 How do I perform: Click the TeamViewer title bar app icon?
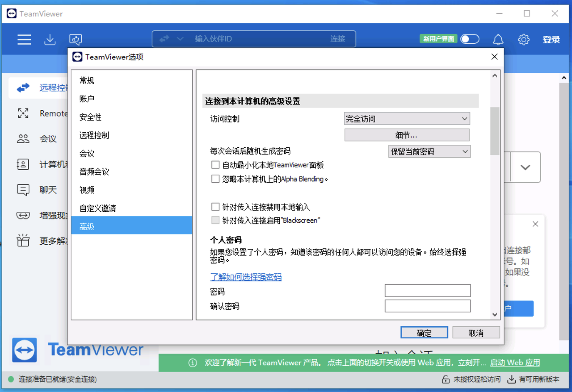(11, 14)
